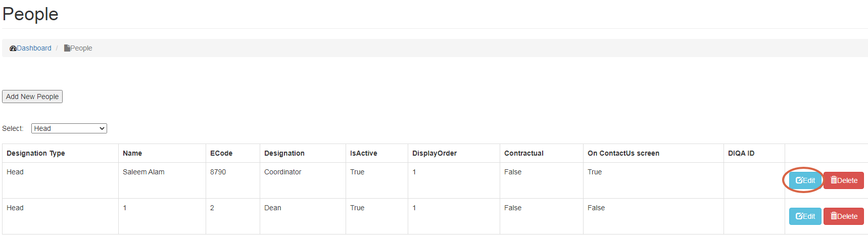Image resolution: width=868 pixels, height=235 pixels.
Task: Click the IsActive column header
Action: coord(364,153)
